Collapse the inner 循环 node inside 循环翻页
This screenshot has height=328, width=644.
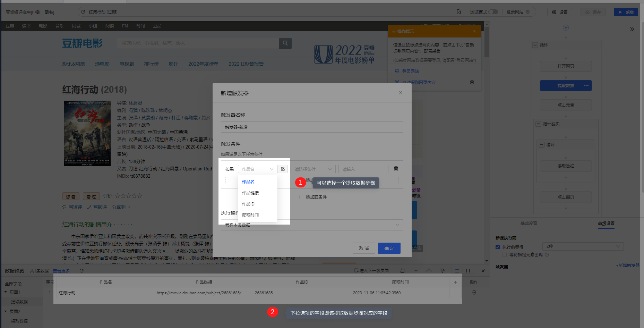(542, 144)
